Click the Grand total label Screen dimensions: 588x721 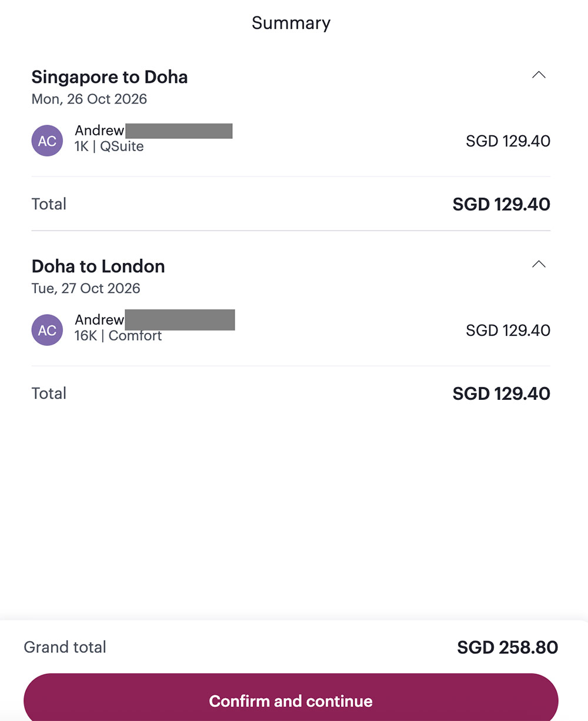tap(65, 647)
